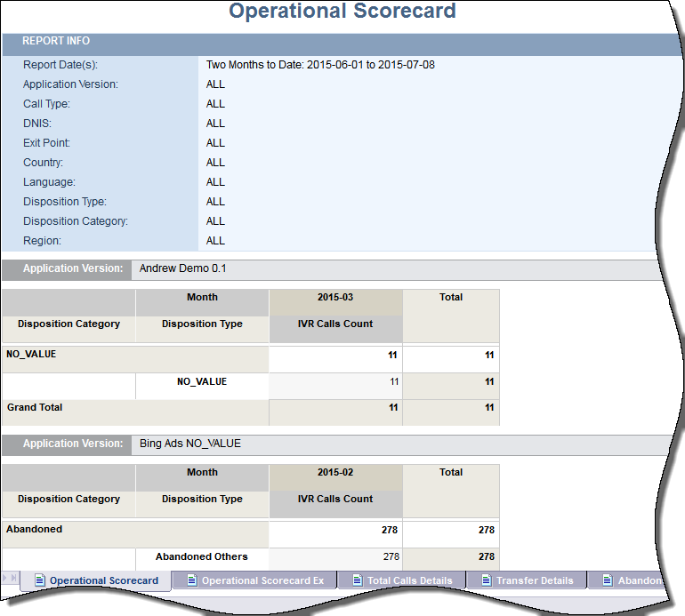Viewport: 685px width, 616px height.
Task: Switch to the Operational Scorecard Ex tab
Action: pyautogui.click(x=262, y=580)
